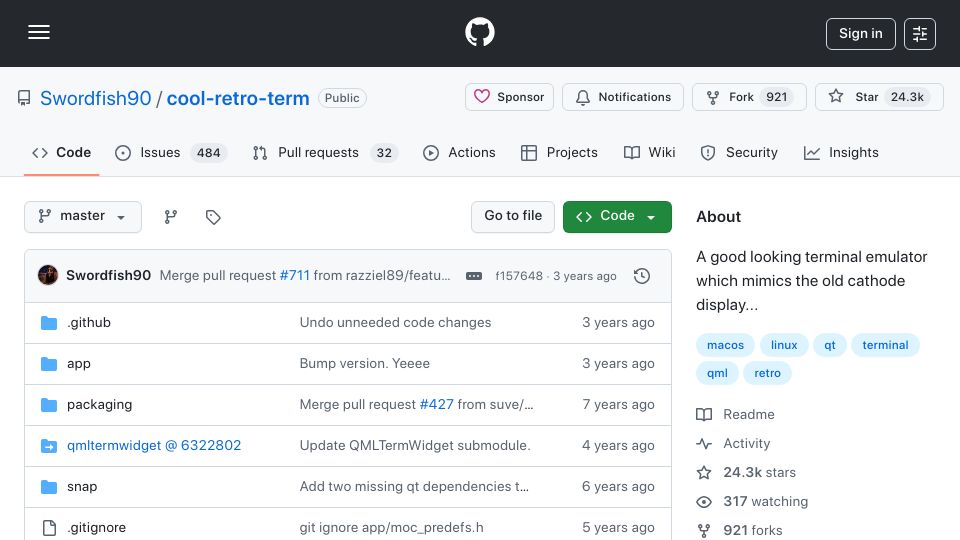Switch to the Pull requests tab
Image resolution: width=960 pixels, height=540 pixels.
tap(325, 152)
